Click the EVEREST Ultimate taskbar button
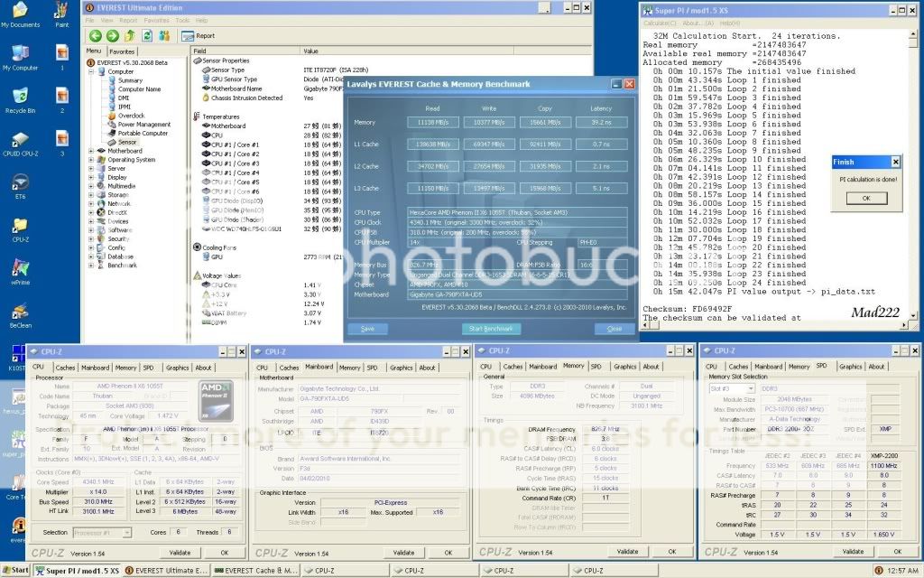 coord(167,571)
